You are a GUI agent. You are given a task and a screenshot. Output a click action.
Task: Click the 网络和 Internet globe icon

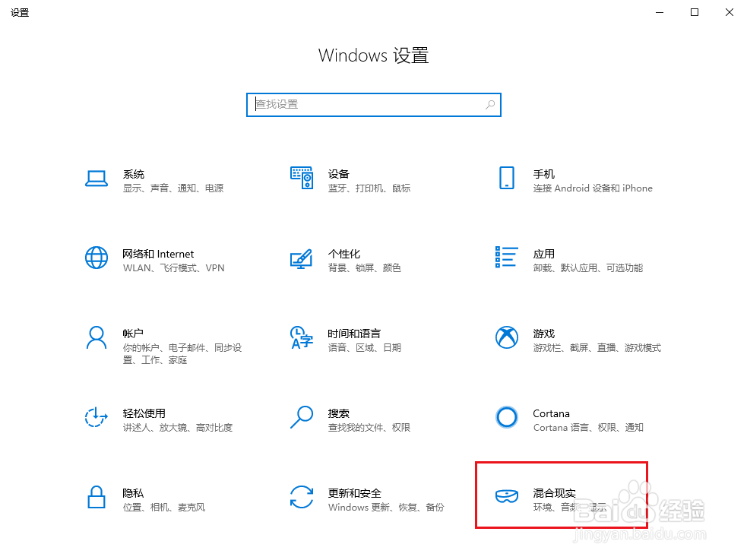pyautogui.click(x=97, y=258)
